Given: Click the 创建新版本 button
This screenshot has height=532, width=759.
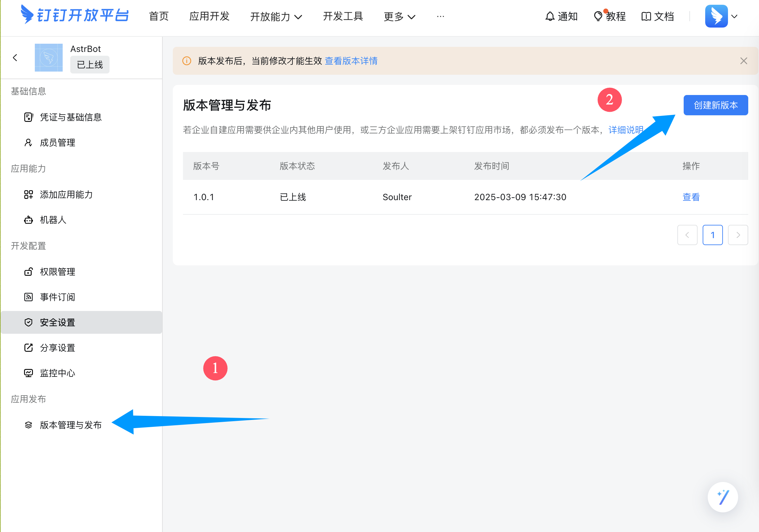Looking at the screenshot, I should 715,105.
